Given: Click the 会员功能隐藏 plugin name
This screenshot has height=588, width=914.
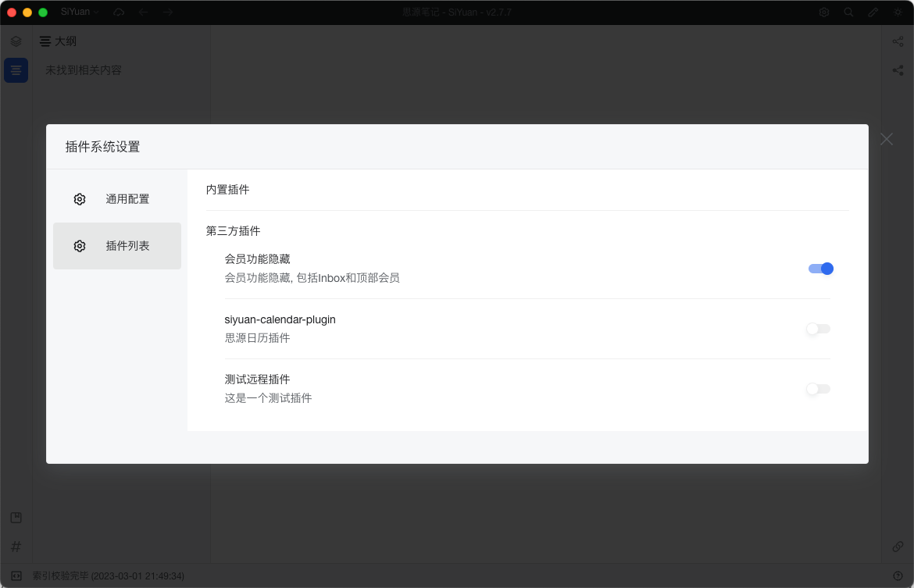Looking at the screenshot, I should 258,259.
